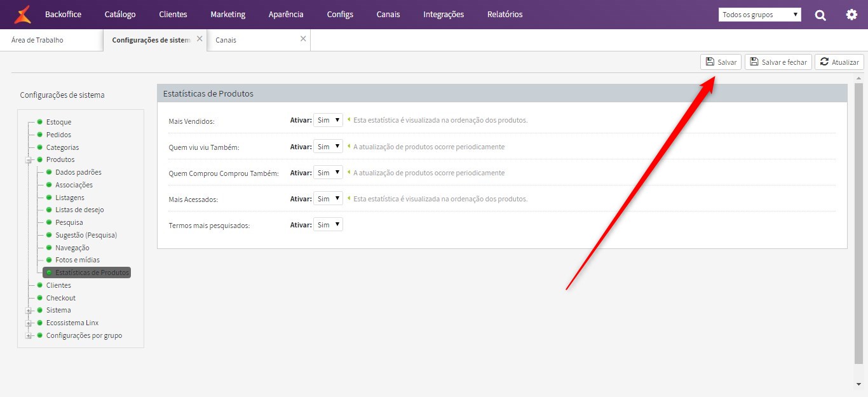Click the scrollbar up arrow
868x397 pixels.
(x=858, y=77)
